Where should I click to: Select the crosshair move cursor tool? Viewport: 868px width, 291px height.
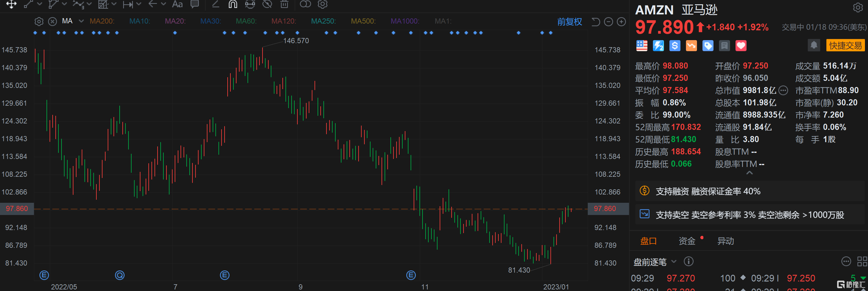[11, 4]
